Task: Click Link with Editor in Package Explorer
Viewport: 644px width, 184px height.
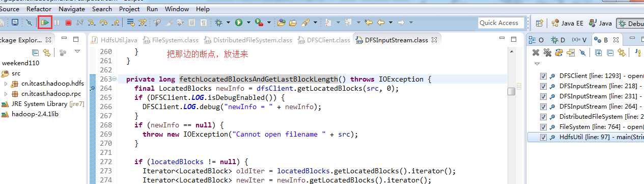Action: (x=47, y=52)
